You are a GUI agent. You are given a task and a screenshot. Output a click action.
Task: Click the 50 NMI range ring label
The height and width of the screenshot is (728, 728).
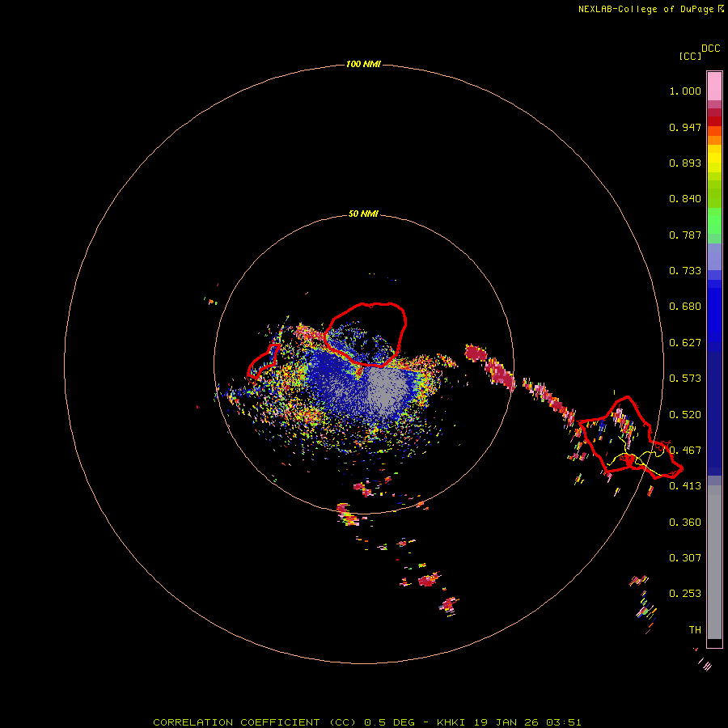363,214
